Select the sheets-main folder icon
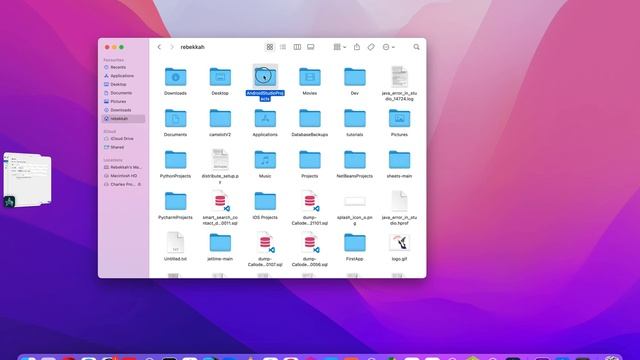Screen dimensions: 640x360 (x=399, y=160)
